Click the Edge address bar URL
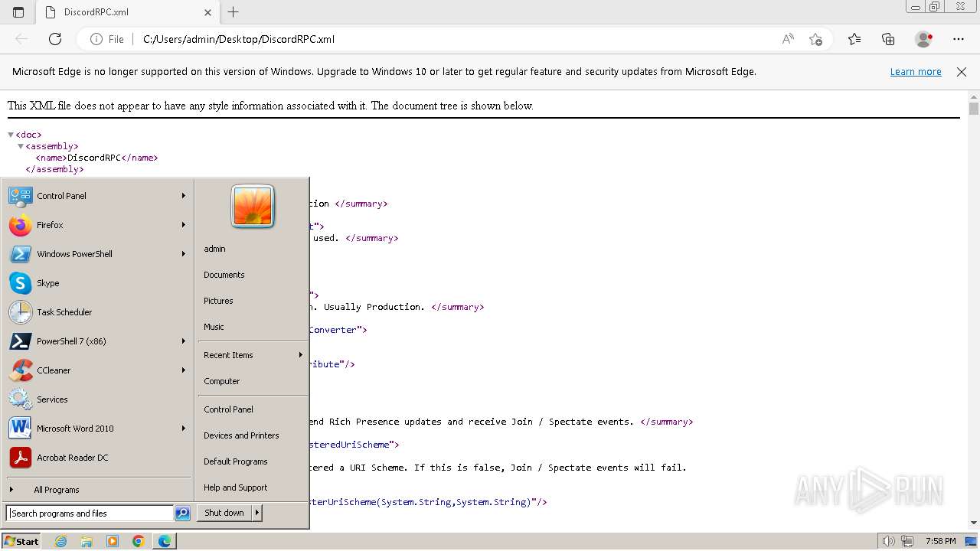This screenshot has height=551, width=980. [x=239, y=39]
